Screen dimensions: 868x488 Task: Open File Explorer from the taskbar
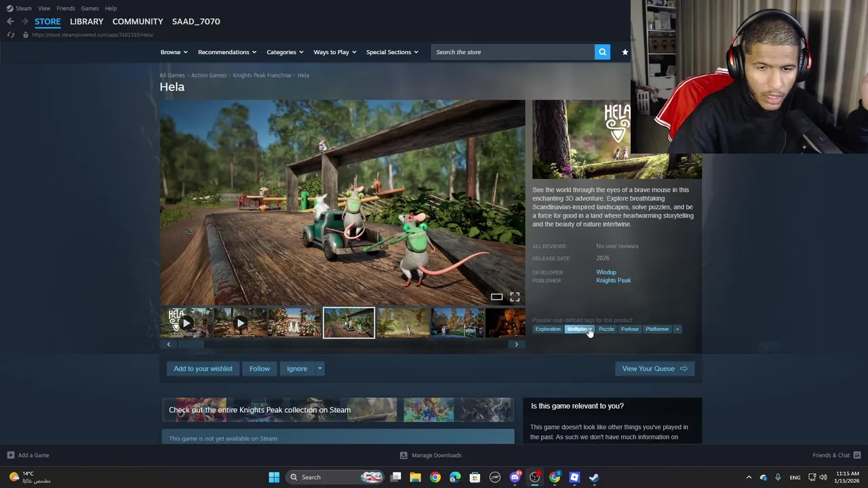point(415,477)
